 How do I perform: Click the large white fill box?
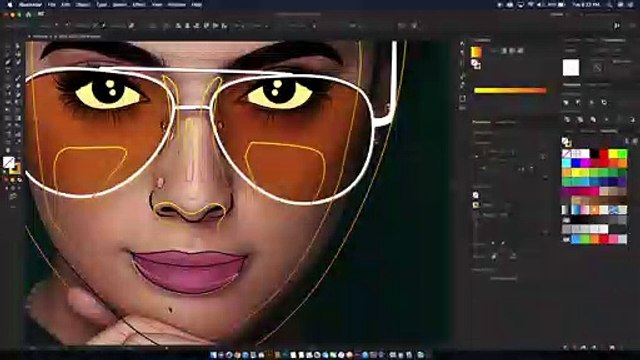pyautogui.click(x=571, y=68)
